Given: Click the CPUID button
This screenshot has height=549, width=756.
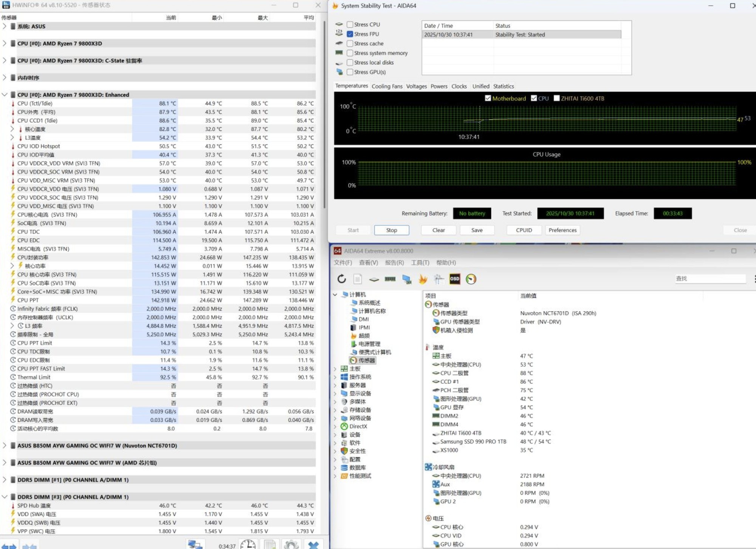Looking at the screenshot, I should (524, 230).
